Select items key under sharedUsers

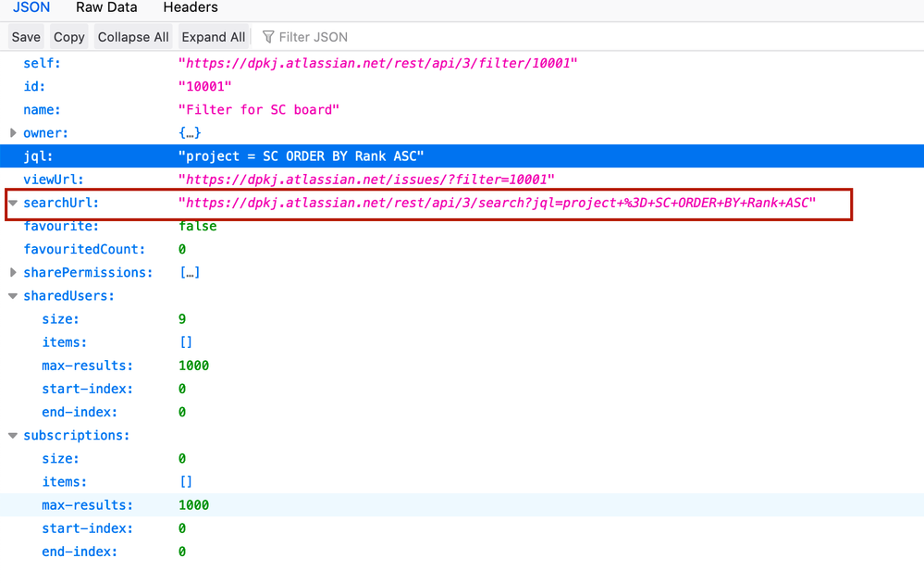point(64,342)
